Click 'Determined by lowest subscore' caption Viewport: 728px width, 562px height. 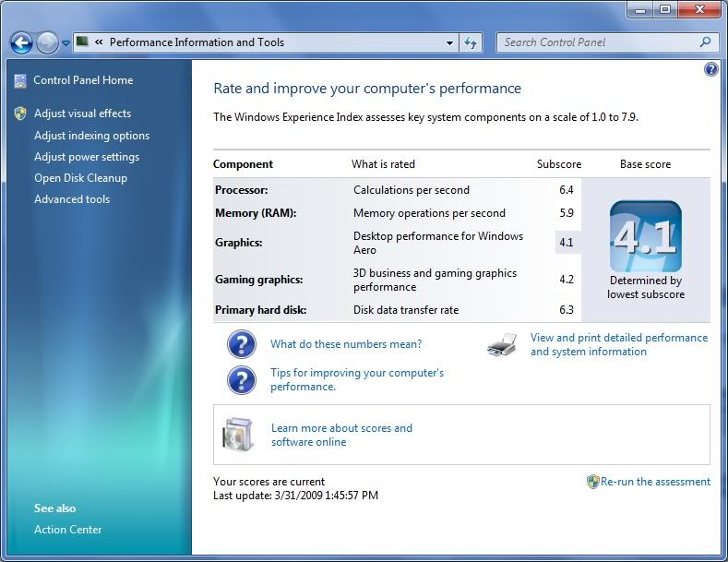point(646,288)
